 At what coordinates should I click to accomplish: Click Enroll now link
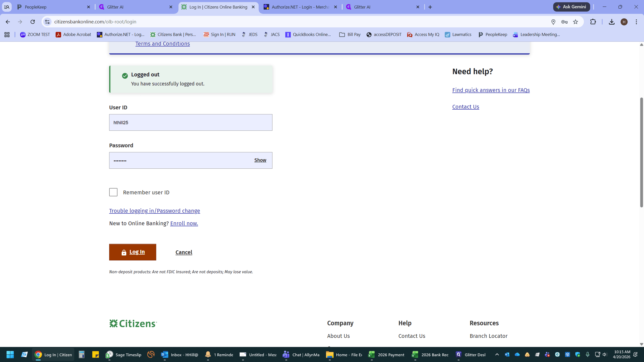point(184,223)
